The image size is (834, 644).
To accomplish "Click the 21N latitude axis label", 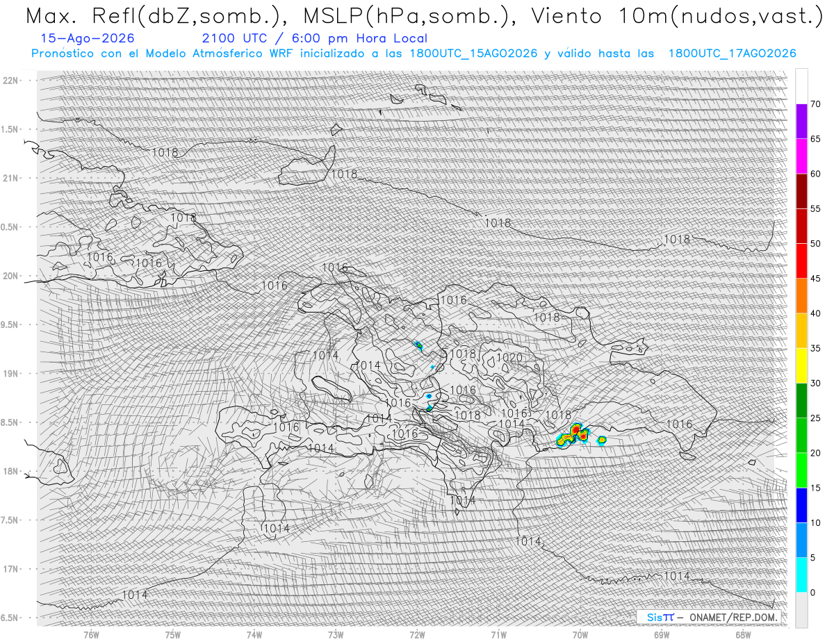I will (10, 178).
